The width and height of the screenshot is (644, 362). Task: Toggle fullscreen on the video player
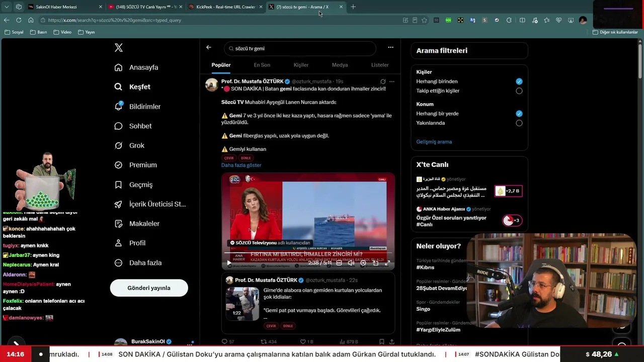coord(387,263)
